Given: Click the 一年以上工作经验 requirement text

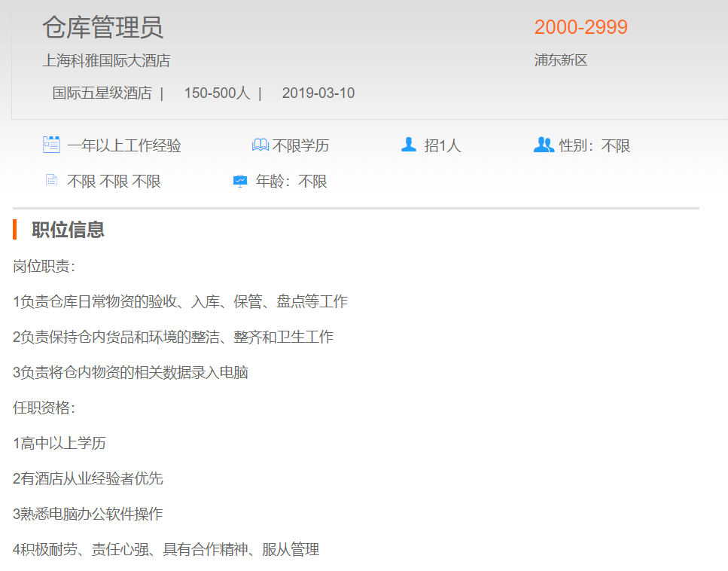Looking at the screenshot, I should tap(124, 146).
